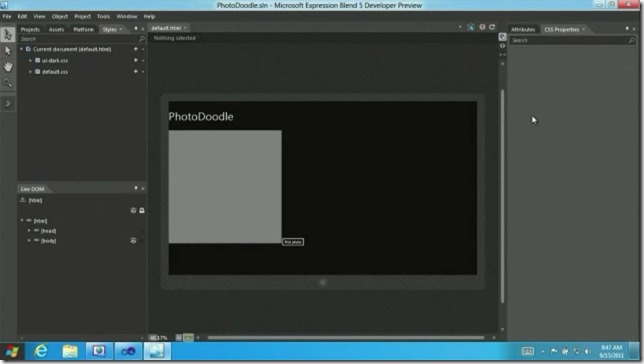Open the Help menu
Image resolution: width=644 pixels, height=364 pixels.
tap(149, 16)
